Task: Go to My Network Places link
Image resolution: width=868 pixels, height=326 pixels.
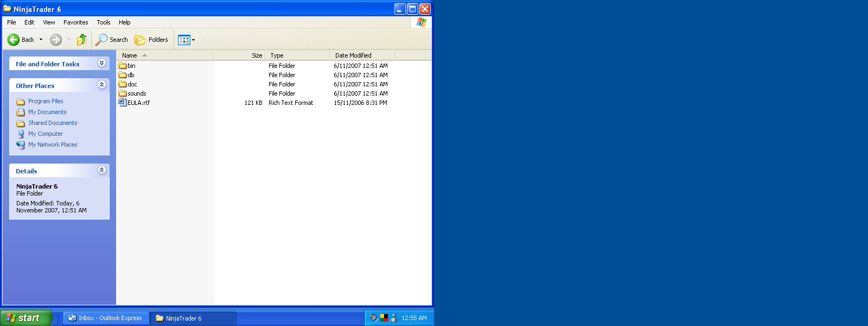Action: tap(53, 145)
